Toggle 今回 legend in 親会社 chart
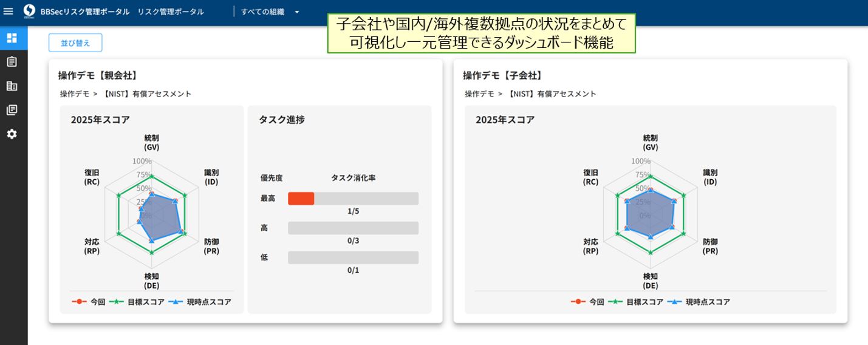 pyautogui.click(x=89, y=302)
